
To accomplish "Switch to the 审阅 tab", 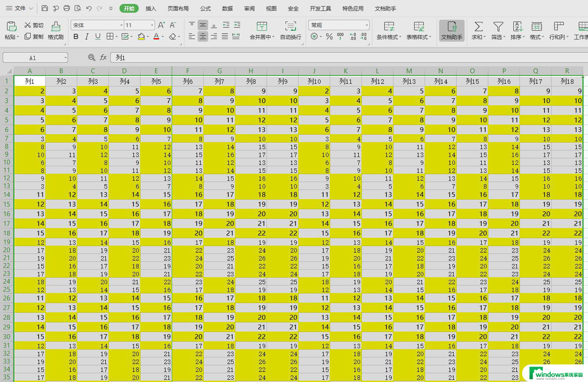I will pos(249,8).
